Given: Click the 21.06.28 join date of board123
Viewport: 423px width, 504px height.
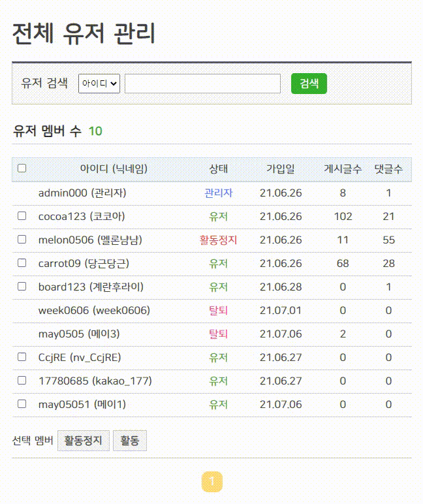Looking at the screenshot, I should click(281, 287).
